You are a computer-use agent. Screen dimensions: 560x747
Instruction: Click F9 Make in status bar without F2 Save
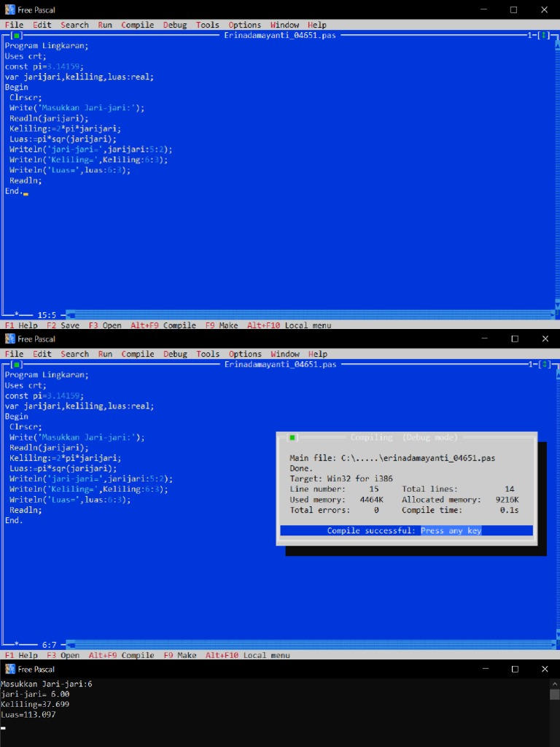click(179, 656)
